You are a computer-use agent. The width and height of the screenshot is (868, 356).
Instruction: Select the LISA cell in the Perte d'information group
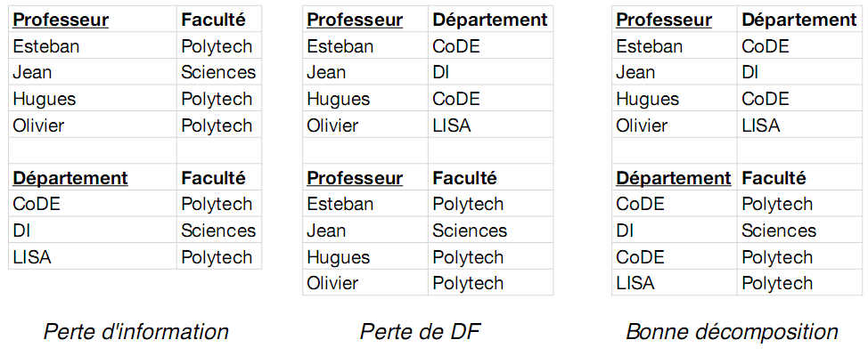pyautogui.click(x=93, y=257)
